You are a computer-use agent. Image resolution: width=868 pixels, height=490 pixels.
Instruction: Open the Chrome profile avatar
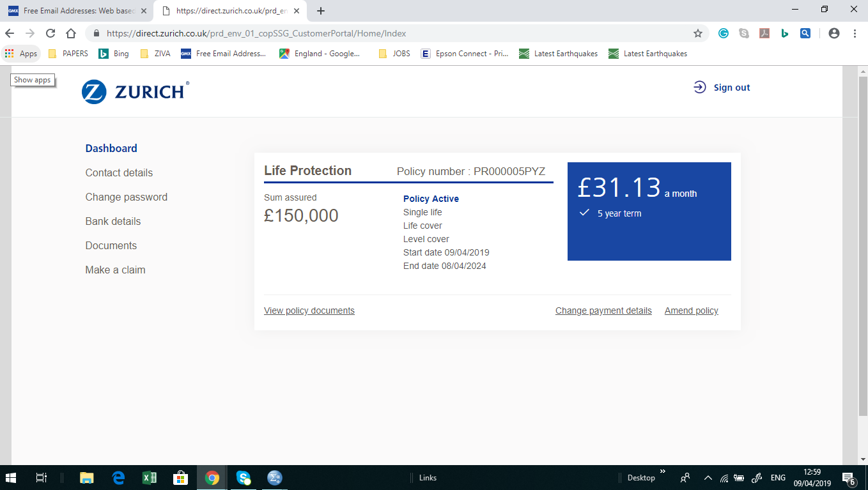[x=833, y=33]
